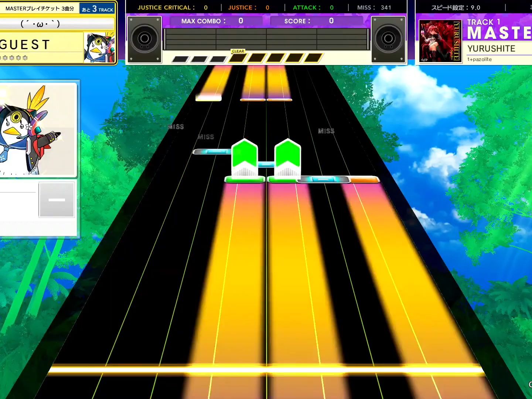The height and width of the screenshot is (399, 532).
Task: Click the white note at top of track
Action: click(x=209, y=98)
